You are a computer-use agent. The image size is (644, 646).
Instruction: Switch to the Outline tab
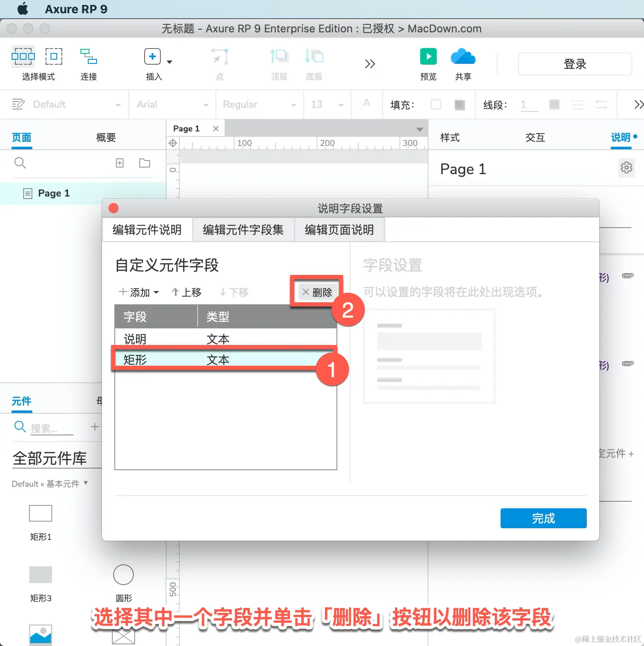click(x=106, y=138)
